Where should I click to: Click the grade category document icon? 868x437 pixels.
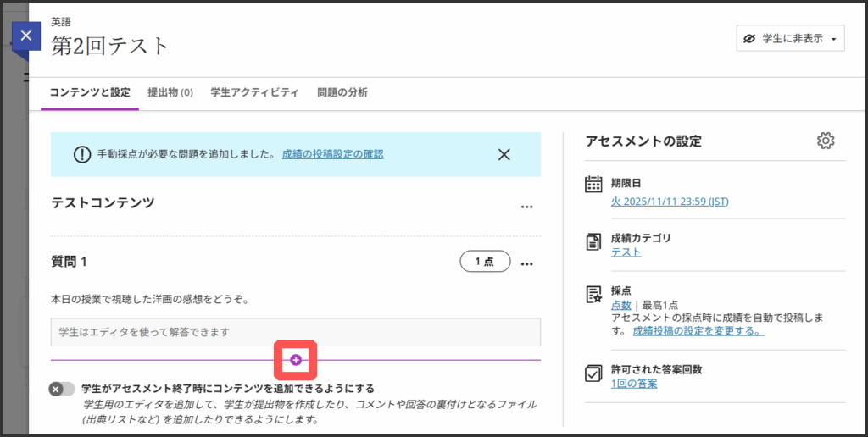[x=593, y=243]
